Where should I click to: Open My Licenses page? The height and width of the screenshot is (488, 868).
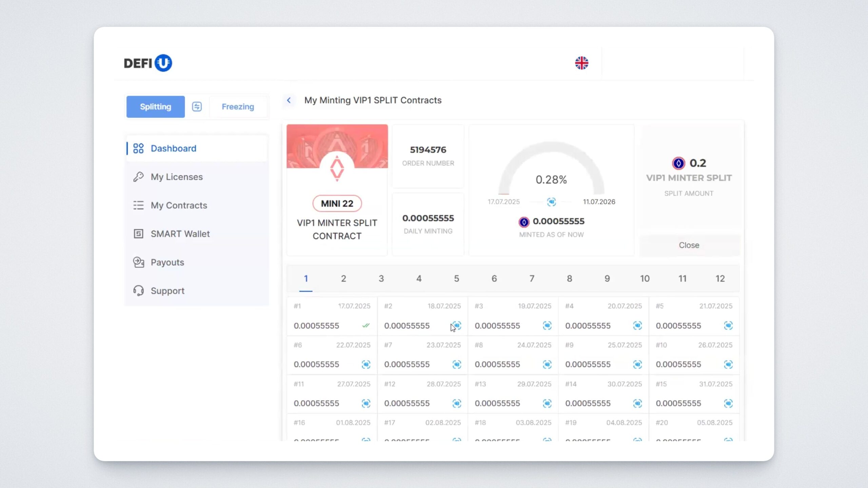click(x=177, y=177)
